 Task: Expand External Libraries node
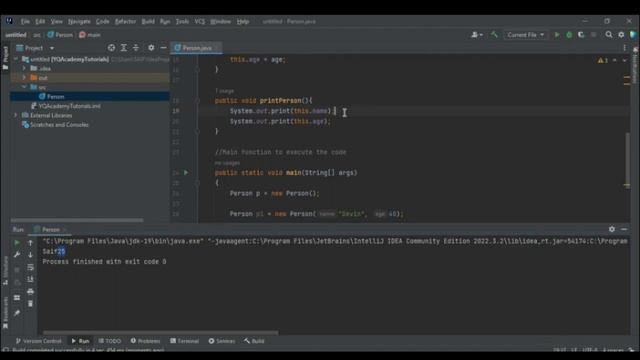pos(16,116)
